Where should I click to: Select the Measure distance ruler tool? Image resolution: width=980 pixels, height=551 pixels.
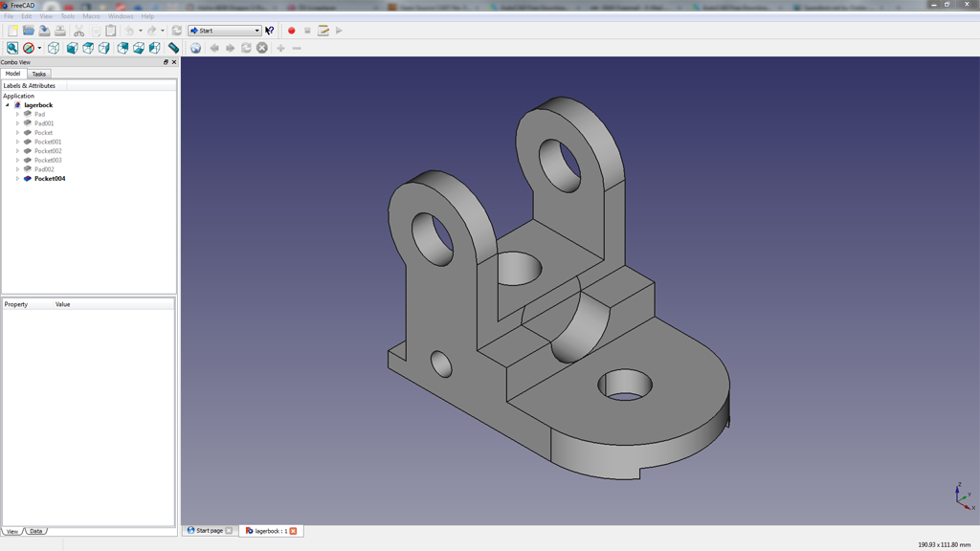point(174,48)
